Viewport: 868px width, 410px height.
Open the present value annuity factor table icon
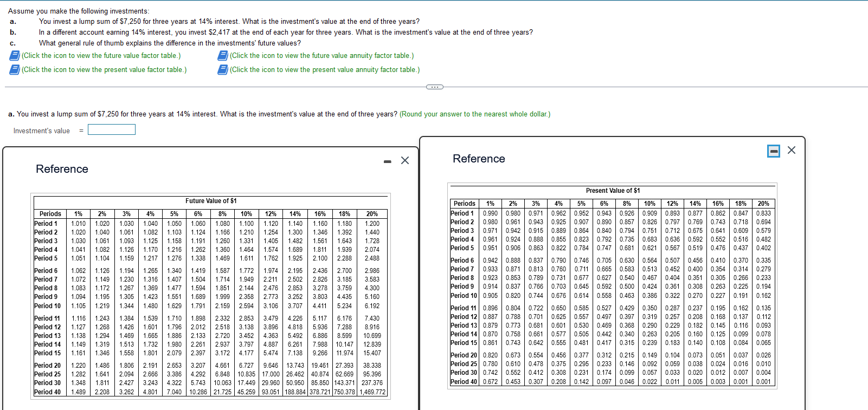coord(223,70)
